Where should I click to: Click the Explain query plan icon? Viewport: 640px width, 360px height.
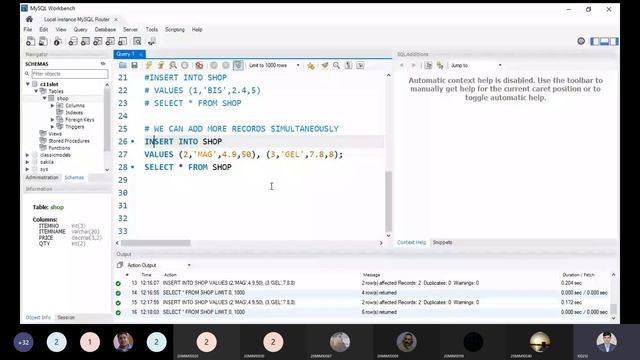click(x=173, y=65)
